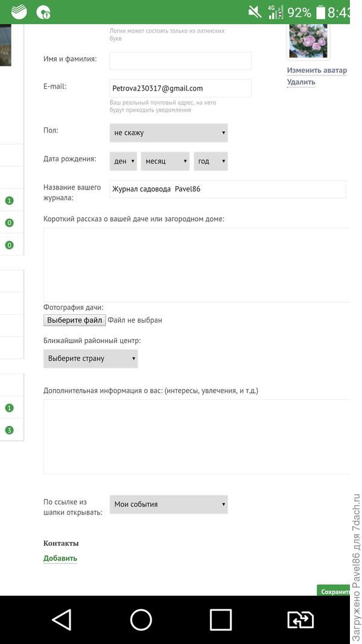
Task: Click the 'Изменить аватар' link
Action: (x=317, y=70)
